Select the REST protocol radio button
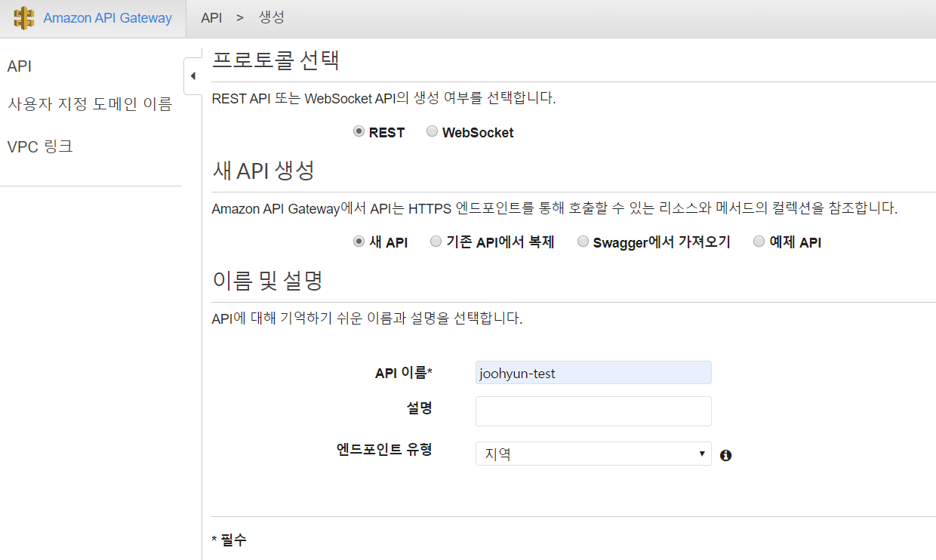The width and height of the screenshot is (936, 560). tap(359, 131)
